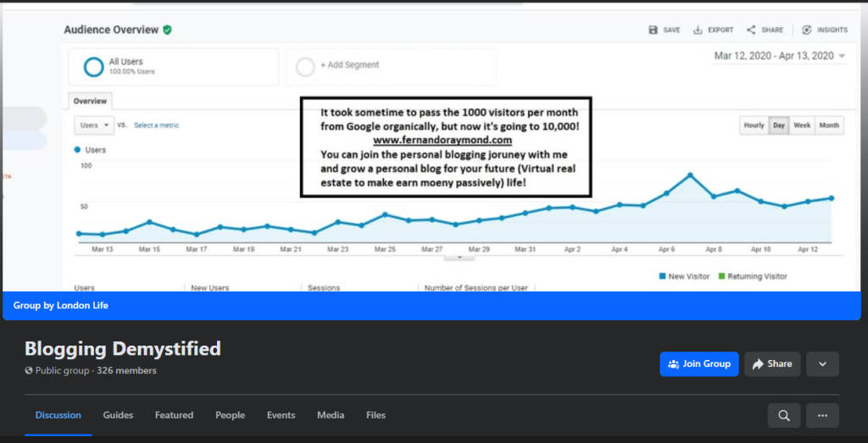Click the Save icon in analytics header
This screenshot has height=443, width=868.
coord(654,30)
